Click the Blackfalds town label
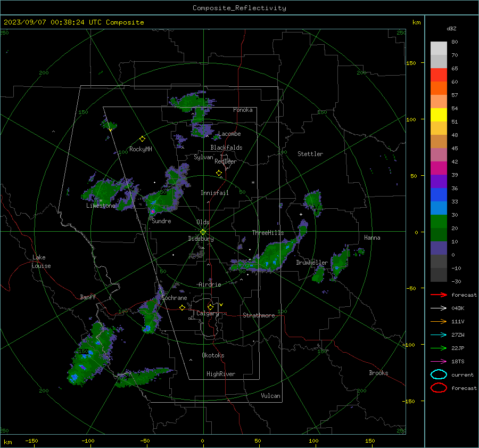479x448 pixels. [x=226, y=148]
